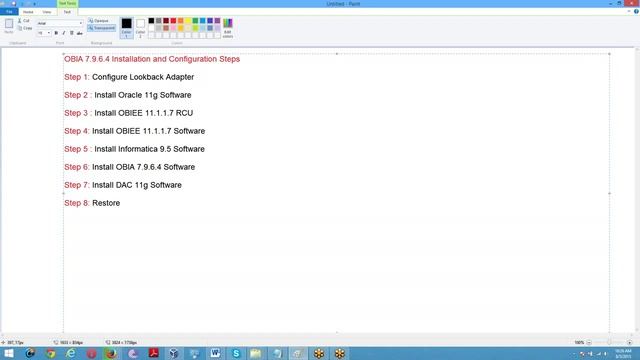This screenshot has width=640, height=360.
Task: Click the 'Install Informatica 9.5 Software' text line
Action: point(149,149)
